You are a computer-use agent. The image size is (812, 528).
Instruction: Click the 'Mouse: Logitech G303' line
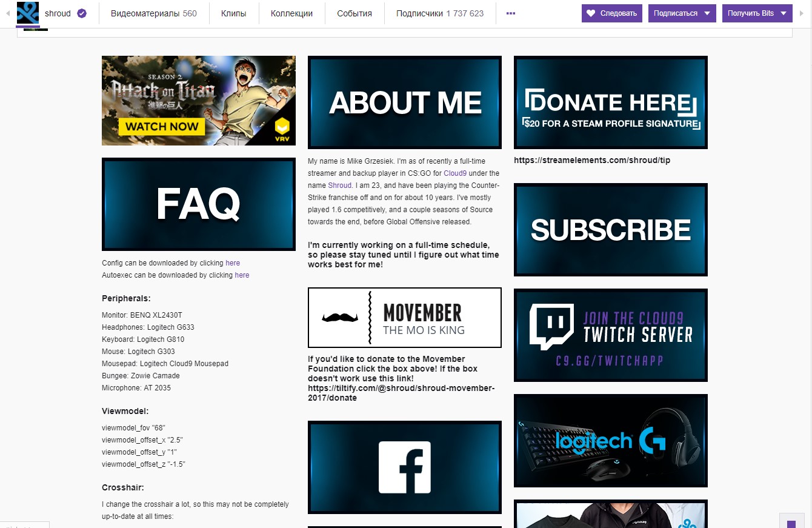click(139, 352)
